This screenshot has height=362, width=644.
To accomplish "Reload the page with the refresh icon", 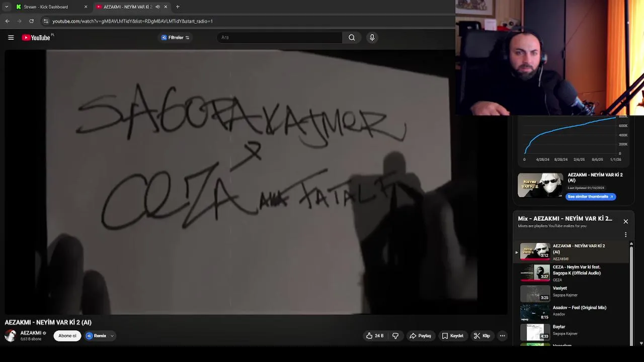I will (x=31, y=21).
